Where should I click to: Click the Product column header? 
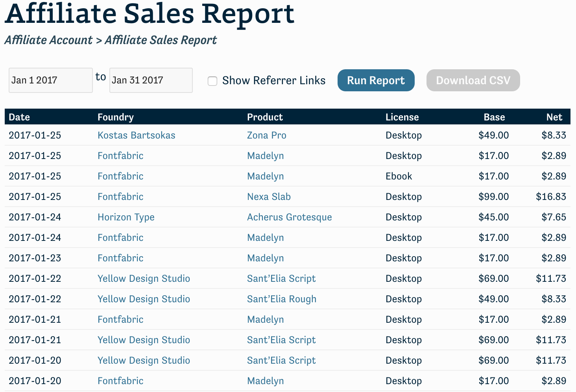[265, 117]
